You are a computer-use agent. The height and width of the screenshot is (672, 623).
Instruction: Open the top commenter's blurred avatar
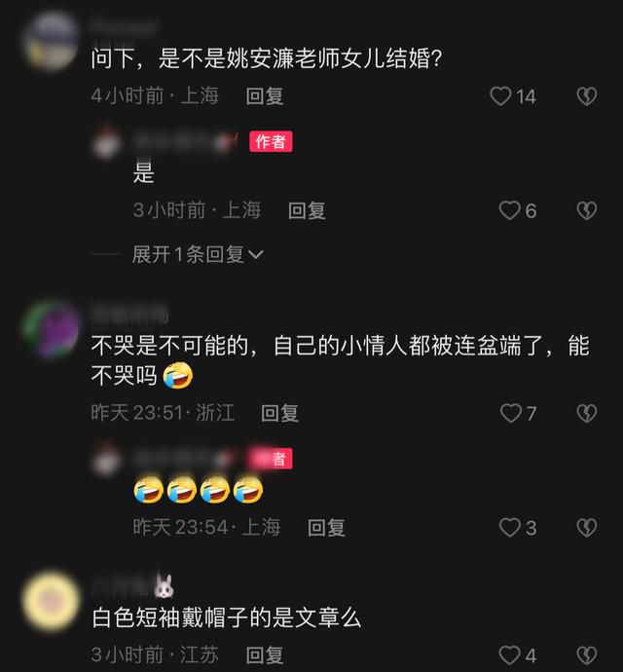pyautogui.click(x=52, y=42)
